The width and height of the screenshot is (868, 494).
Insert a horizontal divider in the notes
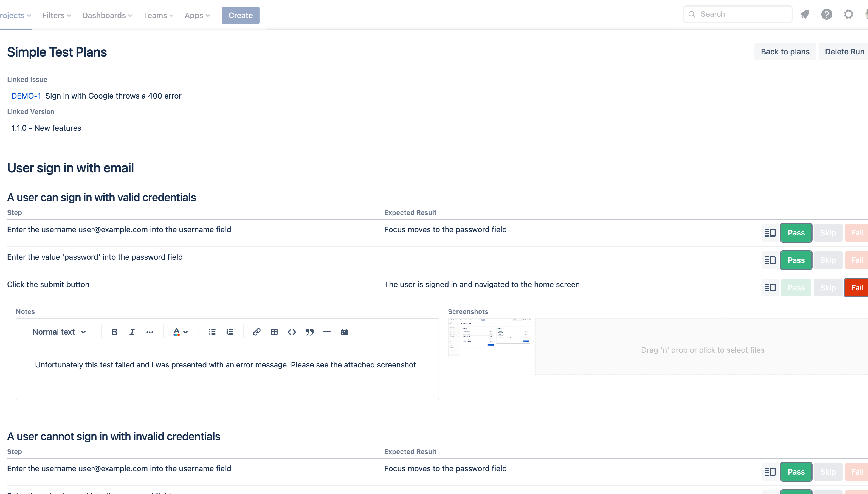[x=327, y=332]
